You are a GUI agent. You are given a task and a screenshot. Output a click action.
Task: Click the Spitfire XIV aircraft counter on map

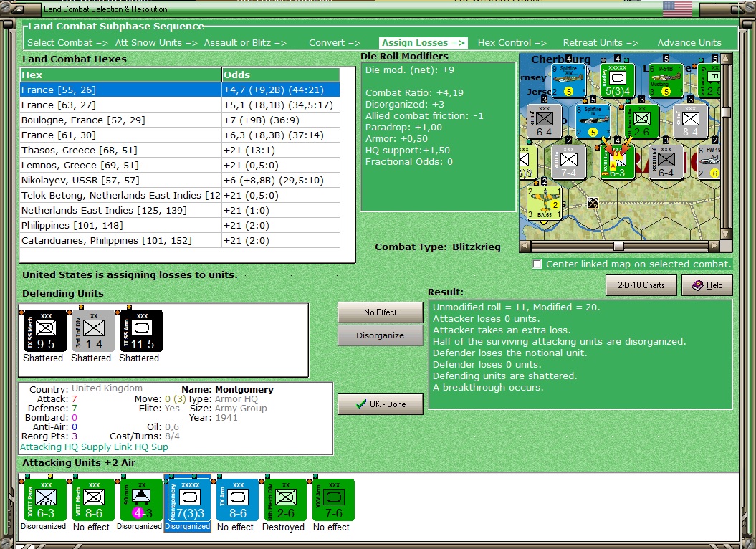coord(568,80)
